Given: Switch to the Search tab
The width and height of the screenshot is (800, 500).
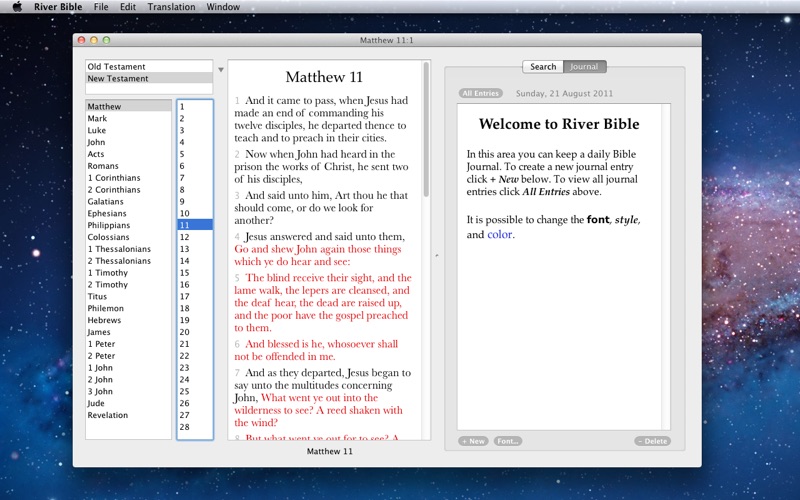Looking at the screenshot, I should [x=543, y=67].
